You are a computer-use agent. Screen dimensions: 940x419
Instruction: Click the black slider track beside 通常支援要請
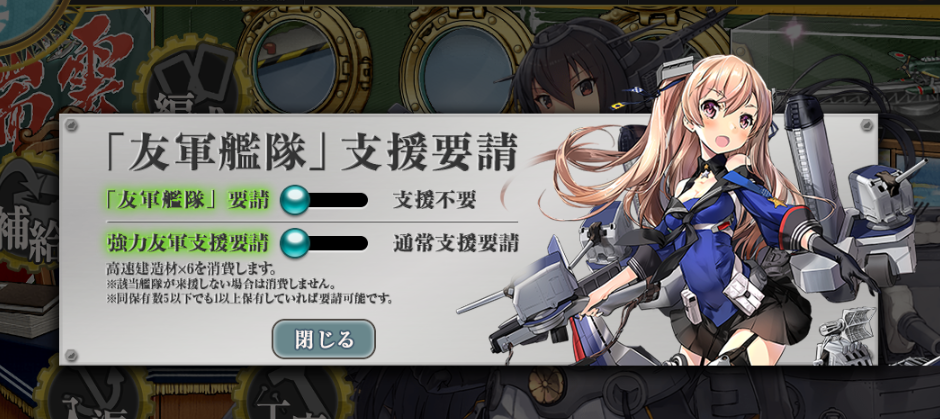(337, 243)
